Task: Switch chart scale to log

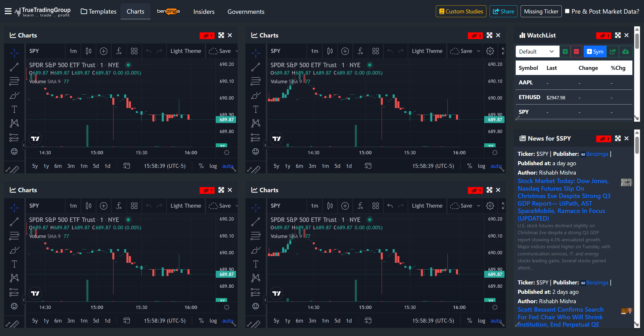Action: coord(213,166)
